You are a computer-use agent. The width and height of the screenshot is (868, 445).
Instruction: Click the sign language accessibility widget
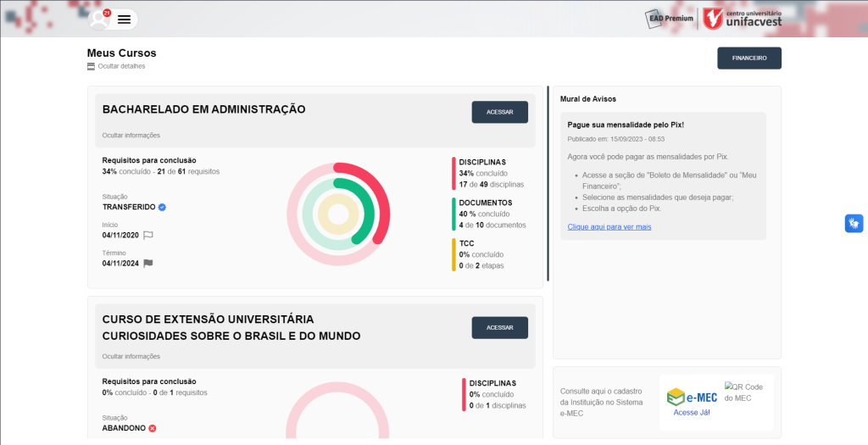(854, 223)
